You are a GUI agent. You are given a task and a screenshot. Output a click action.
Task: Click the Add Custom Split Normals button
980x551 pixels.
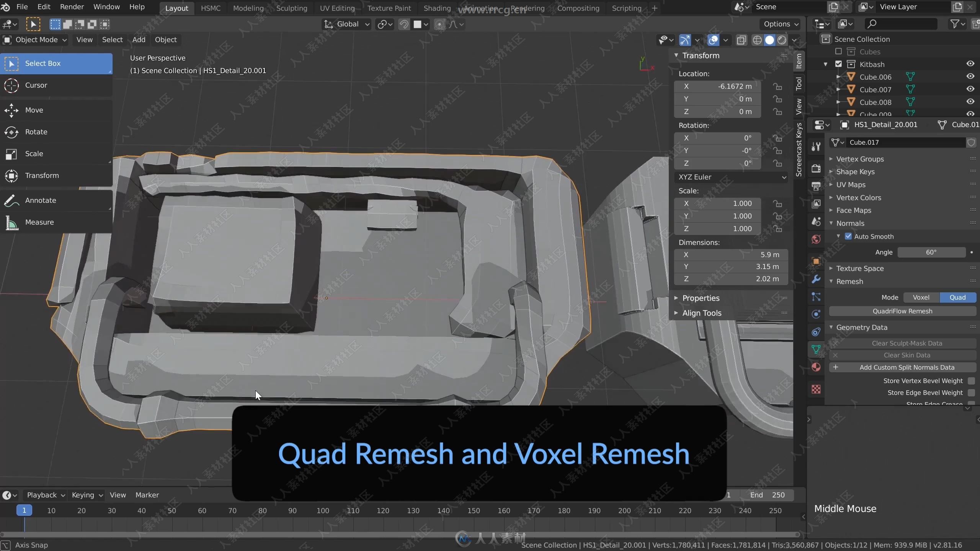pyautogui.click(x=907, y=367)
